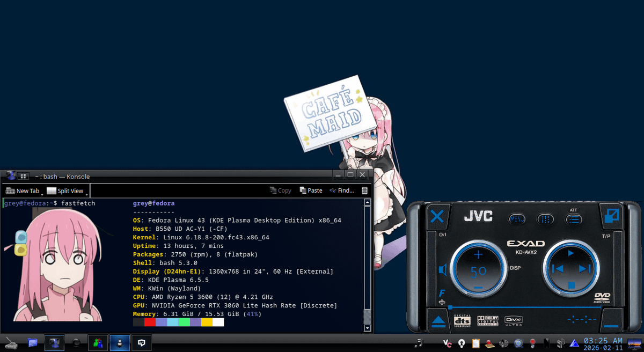Expand the New Tab dropdown arrow

pyautogui.click(x=42, y=194)
